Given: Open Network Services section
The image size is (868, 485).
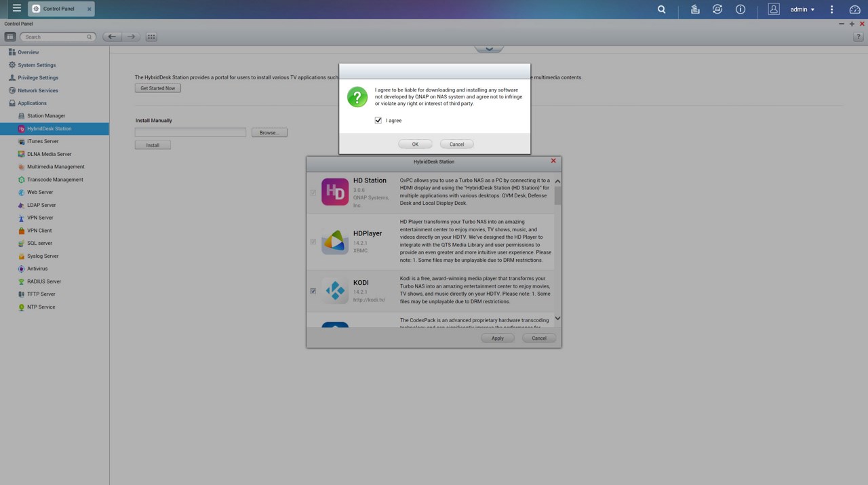Looking at the screenshot, I should [x=38, y=90].
